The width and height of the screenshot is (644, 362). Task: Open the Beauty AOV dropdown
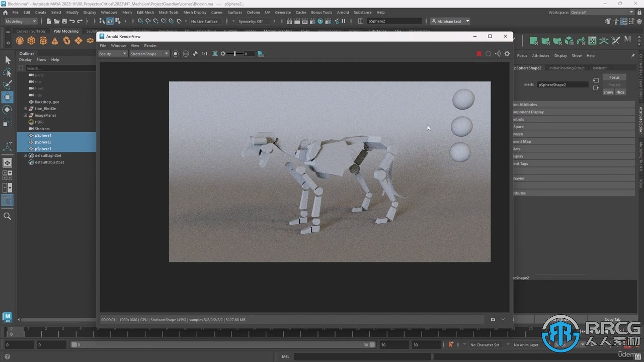point(113,54)
